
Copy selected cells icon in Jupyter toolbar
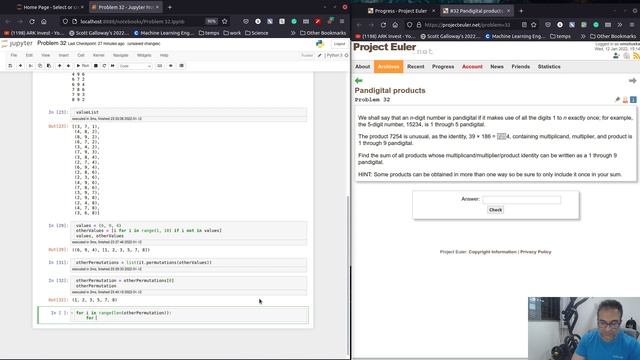pyautogui.click(x=40, y=66)
